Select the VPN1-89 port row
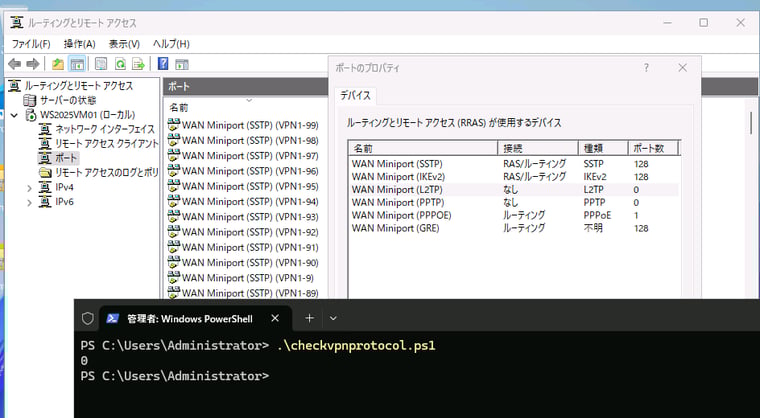This screenshot has height=418, width=760. (243, 293)
